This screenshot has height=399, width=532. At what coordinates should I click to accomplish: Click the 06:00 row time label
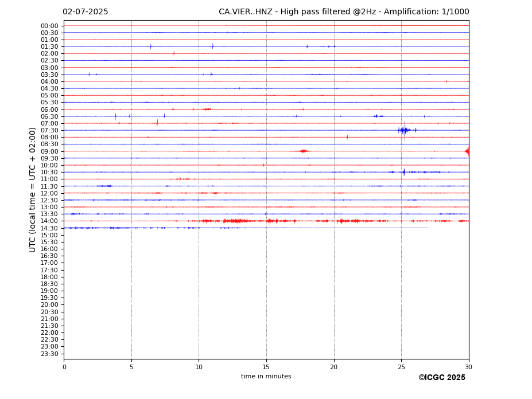click(49, 109)
